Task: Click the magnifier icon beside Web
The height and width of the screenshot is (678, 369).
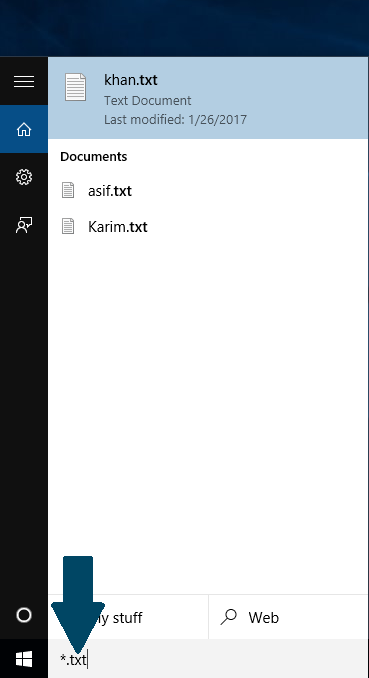Action: point(228,617)
